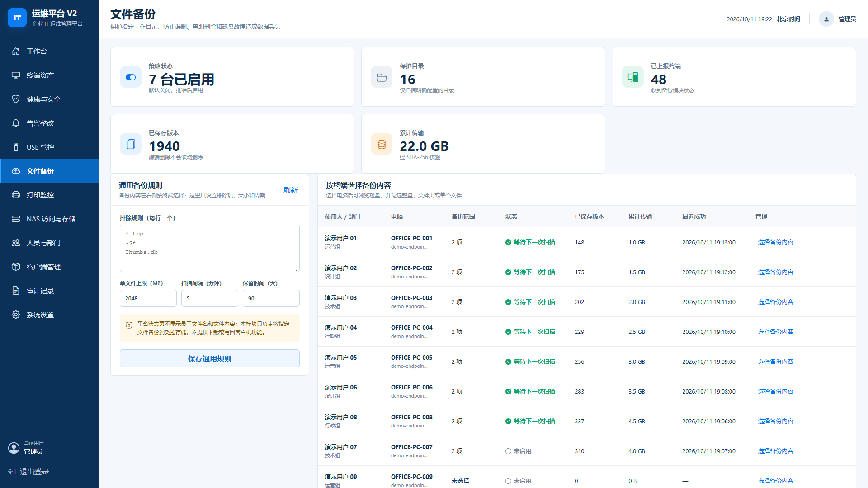Click the admin avatar icon in header
Screen dimensions: 868x488
click(826, 19)
